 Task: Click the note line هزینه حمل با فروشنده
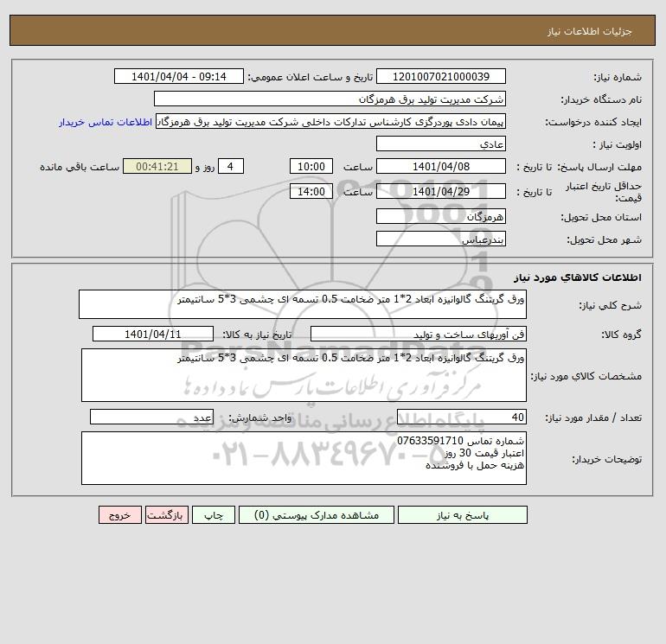475,465
